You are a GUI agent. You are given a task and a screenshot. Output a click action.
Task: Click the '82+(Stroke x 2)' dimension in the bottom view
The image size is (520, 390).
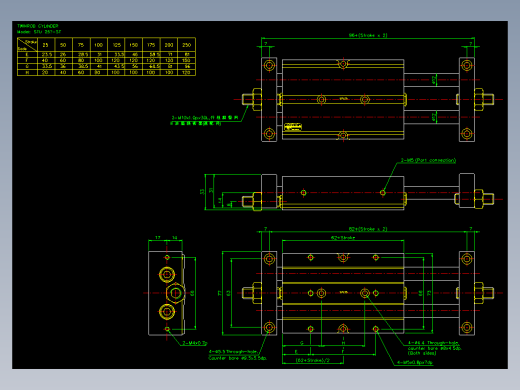(x=368, y=229)
